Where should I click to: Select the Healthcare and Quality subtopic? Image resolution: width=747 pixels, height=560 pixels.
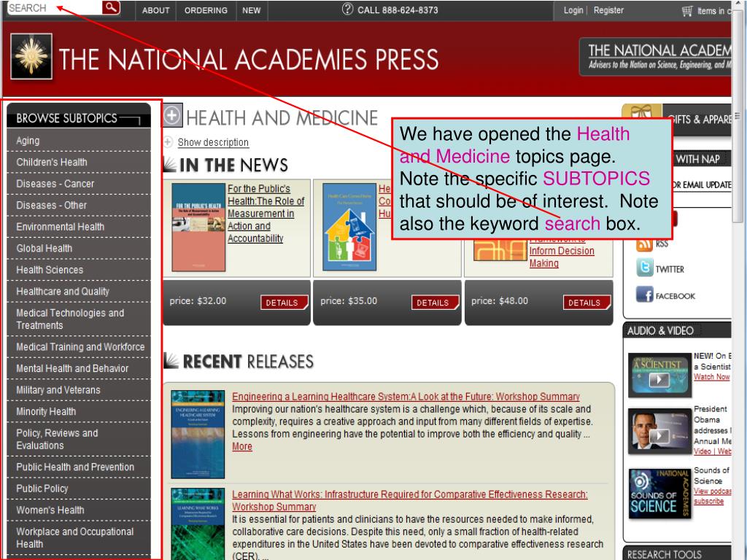coord(79,291)
